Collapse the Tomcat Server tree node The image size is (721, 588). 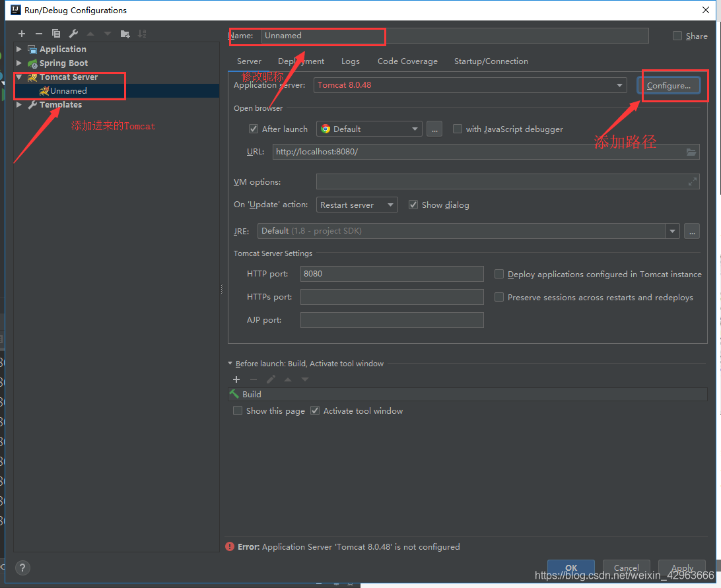click(19, 77)
